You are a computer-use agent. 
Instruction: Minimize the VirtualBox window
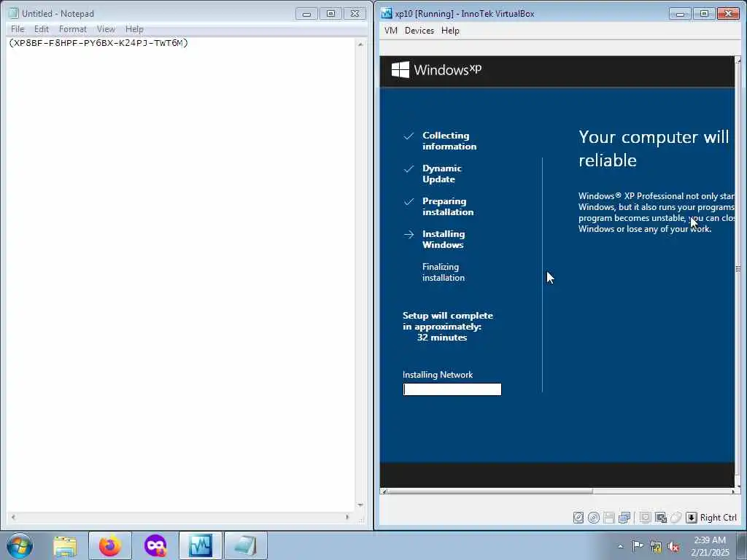tap(680, 14)
